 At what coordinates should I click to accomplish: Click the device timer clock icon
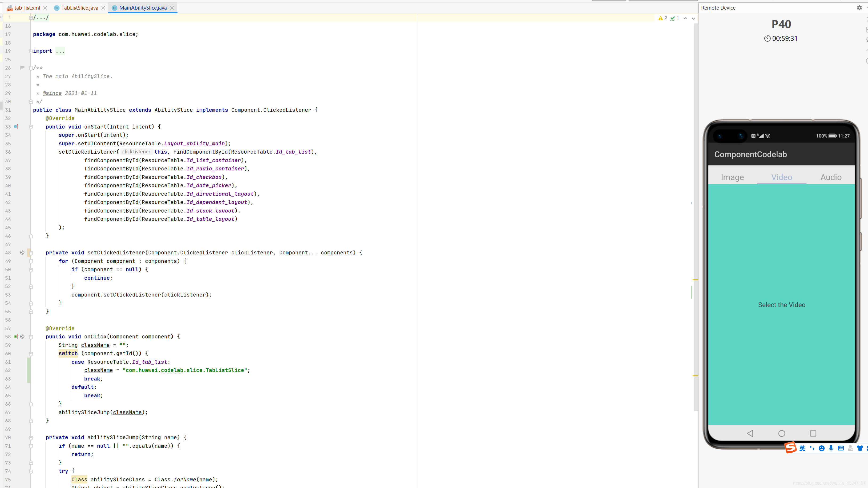point(767,38)
